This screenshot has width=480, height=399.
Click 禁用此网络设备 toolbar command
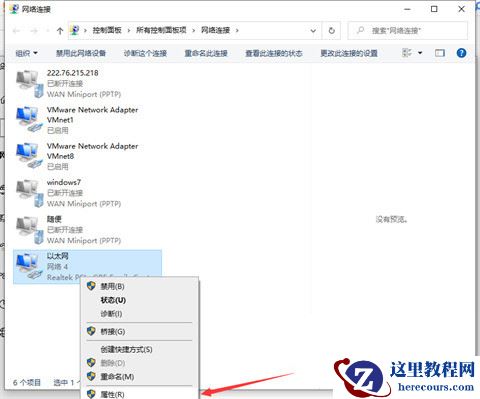coord(81,53)
